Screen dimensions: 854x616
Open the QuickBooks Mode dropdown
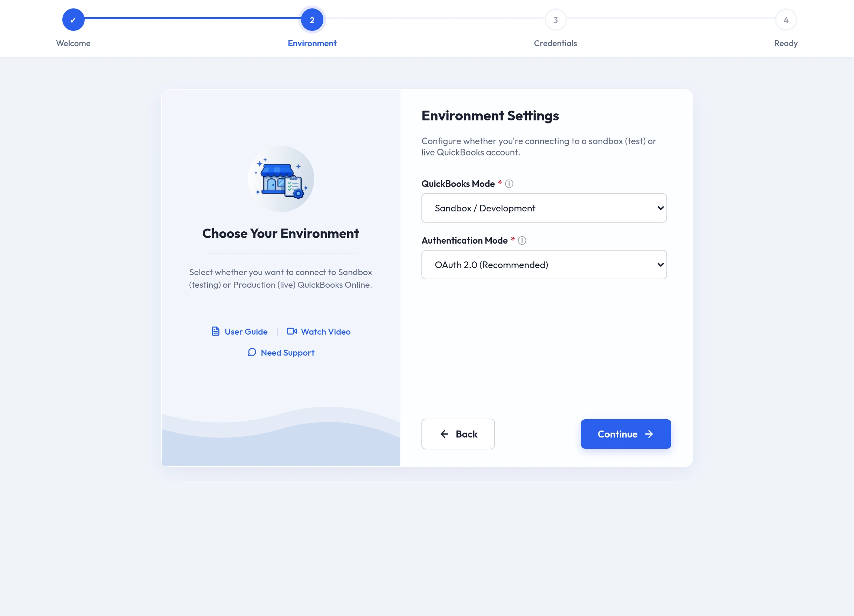(x=544, y=208)
